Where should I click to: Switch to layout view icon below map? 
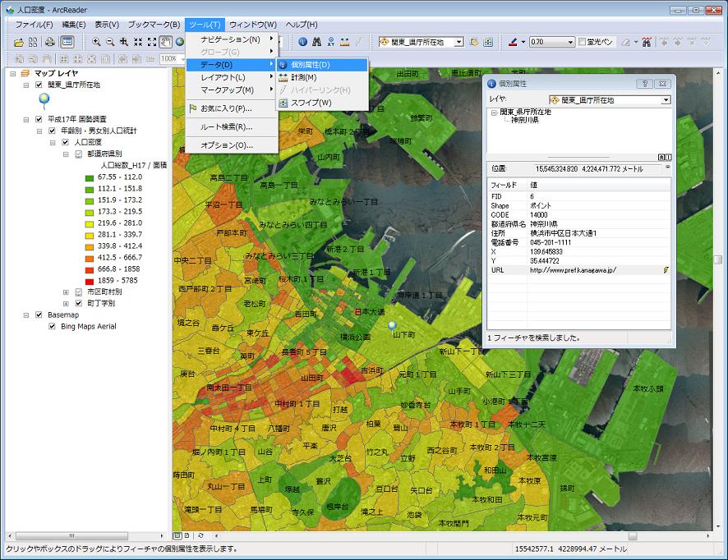(187, 535)
